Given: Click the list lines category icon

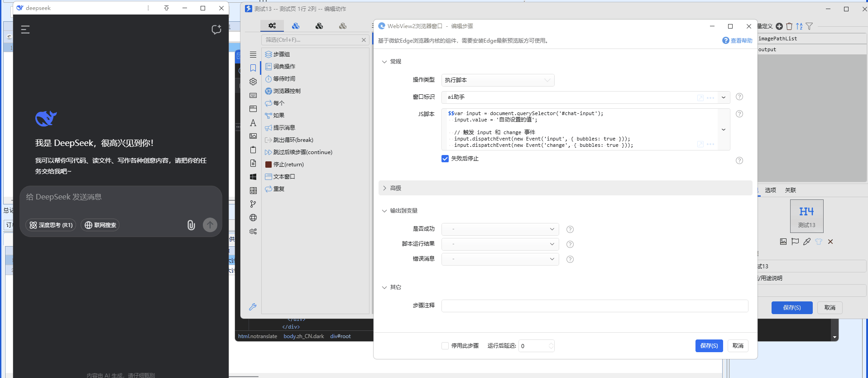Looking at the screenshot, I should 253,54.
